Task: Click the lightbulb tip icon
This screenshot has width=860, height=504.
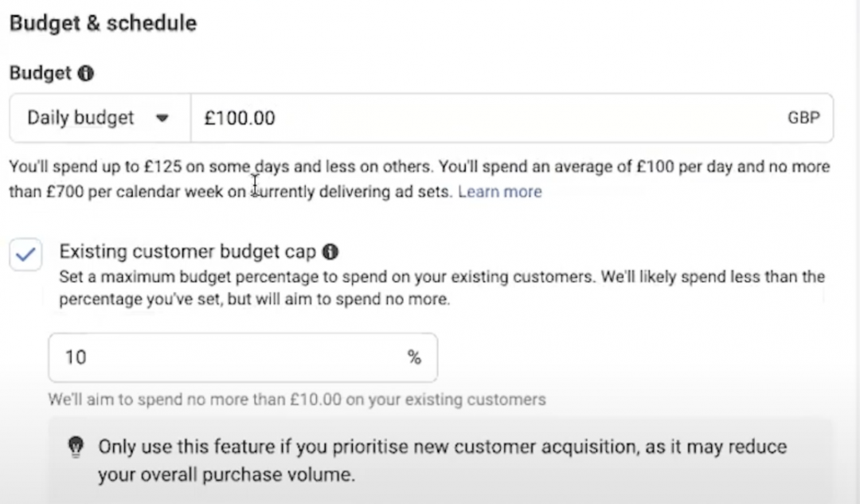Action: (76, 447)
